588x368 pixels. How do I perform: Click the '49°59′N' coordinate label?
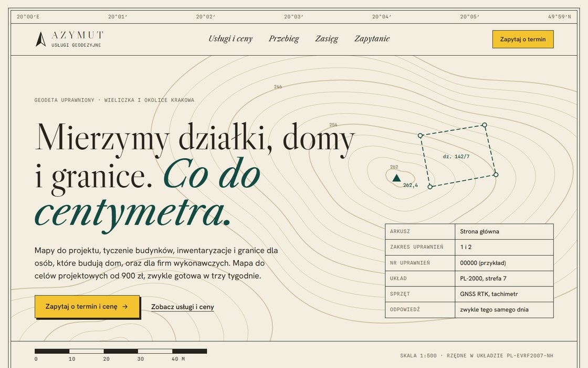[560, 17]
